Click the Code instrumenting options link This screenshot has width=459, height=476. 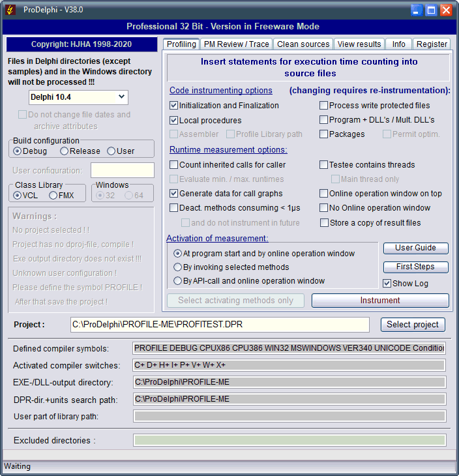pyautogui.click(x=220, y=91)
